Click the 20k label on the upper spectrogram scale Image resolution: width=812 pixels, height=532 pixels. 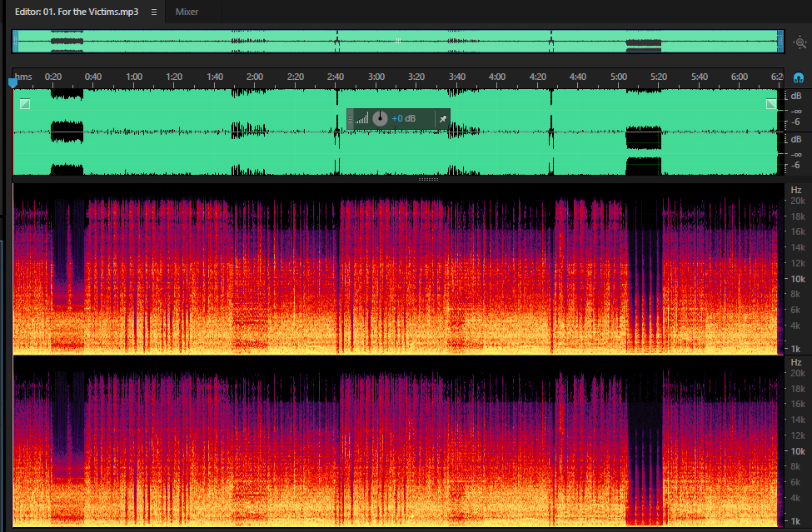[798, 201]
